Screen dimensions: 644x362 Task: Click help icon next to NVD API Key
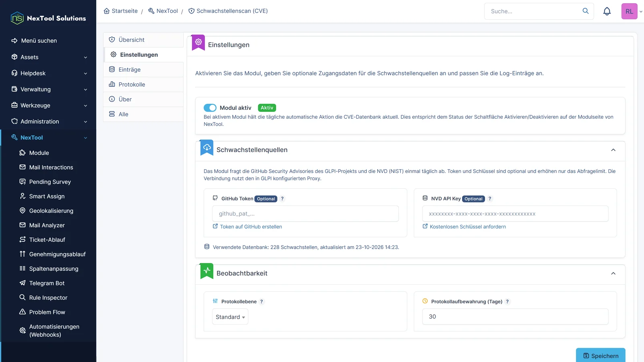pos(490,199)
